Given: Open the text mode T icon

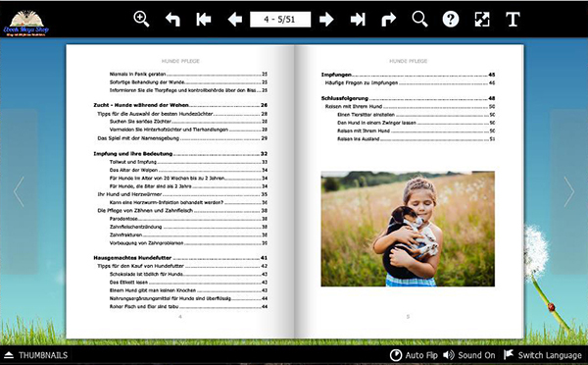Looking at the screenshot, I should (513, 20).
